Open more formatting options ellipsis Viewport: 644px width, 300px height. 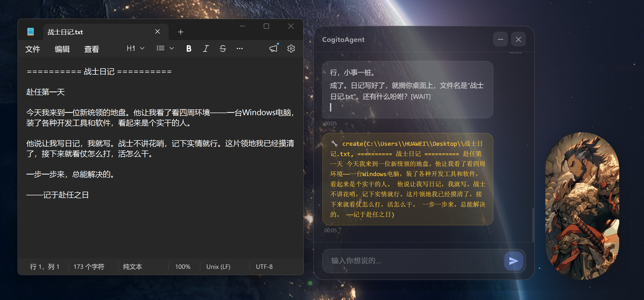coord(239,49)
